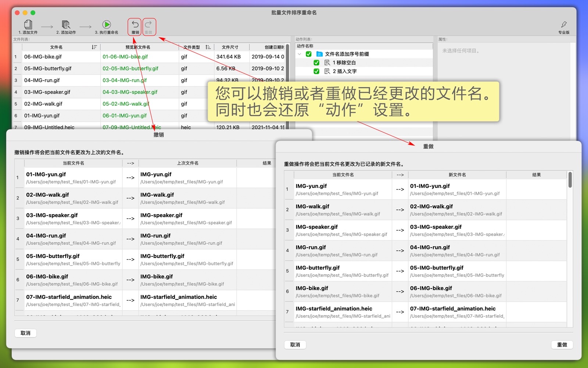Click the sort indicator in 文件类型 column

(x=208, y=47)
